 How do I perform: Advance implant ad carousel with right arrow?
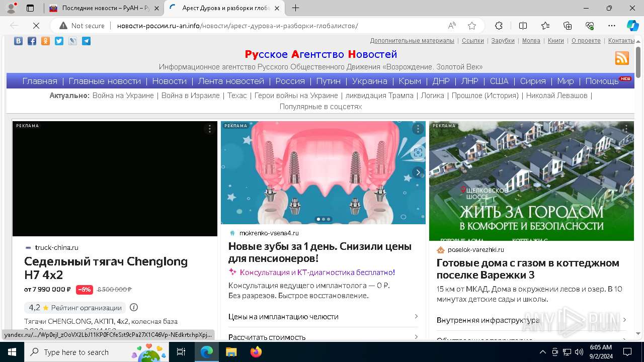418,172
